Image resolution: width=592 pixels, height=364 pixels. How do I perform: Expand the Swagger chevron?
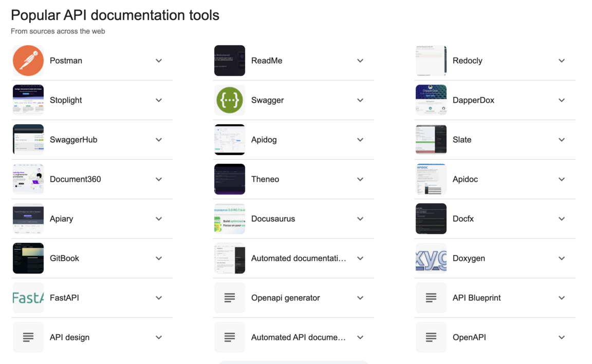coord(360,100)
